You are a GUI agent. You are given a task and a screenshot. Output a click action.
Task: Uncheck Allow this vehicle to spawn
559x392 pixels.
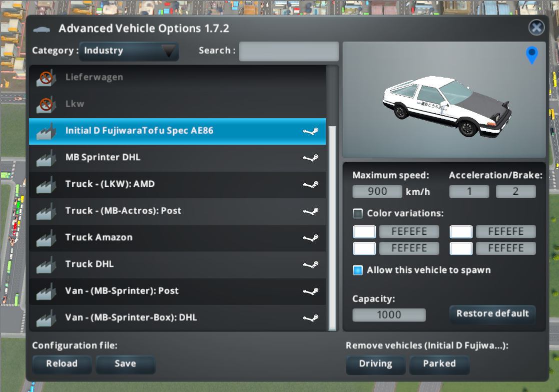click(x=358, y=270)
